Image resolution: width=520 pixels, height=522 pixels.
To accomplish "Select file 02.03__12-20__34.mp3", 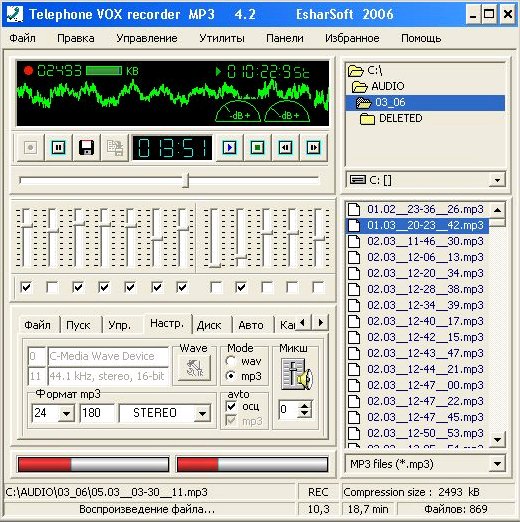I will click(418, 273).
